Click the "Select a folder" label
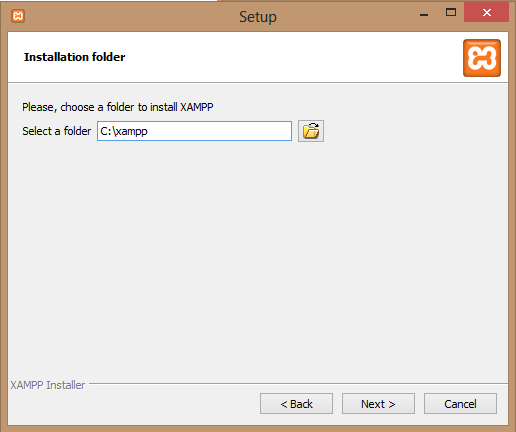 [x=57, y=131]
